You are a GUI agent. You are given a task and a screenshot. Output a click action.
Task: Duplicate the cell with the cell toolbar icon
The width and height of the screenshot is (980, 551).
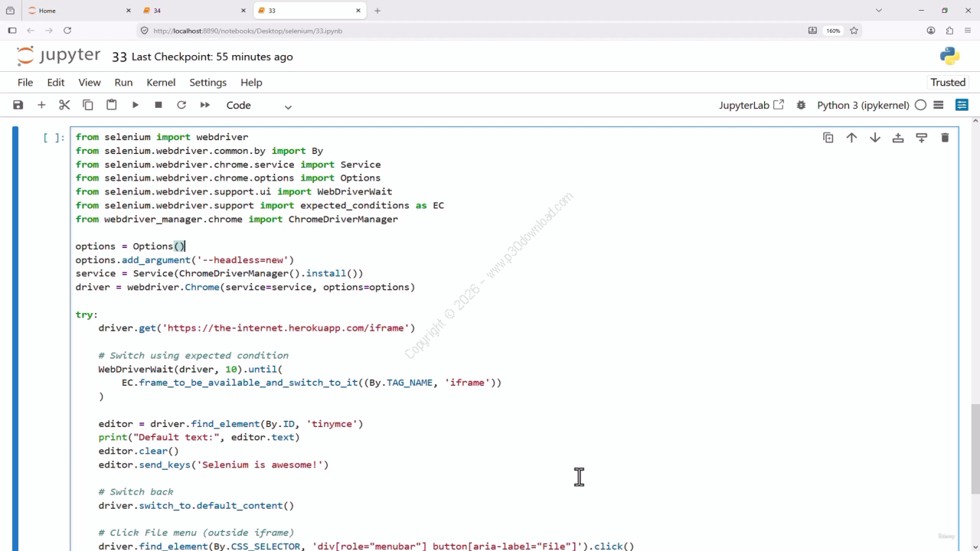point(828,138)
